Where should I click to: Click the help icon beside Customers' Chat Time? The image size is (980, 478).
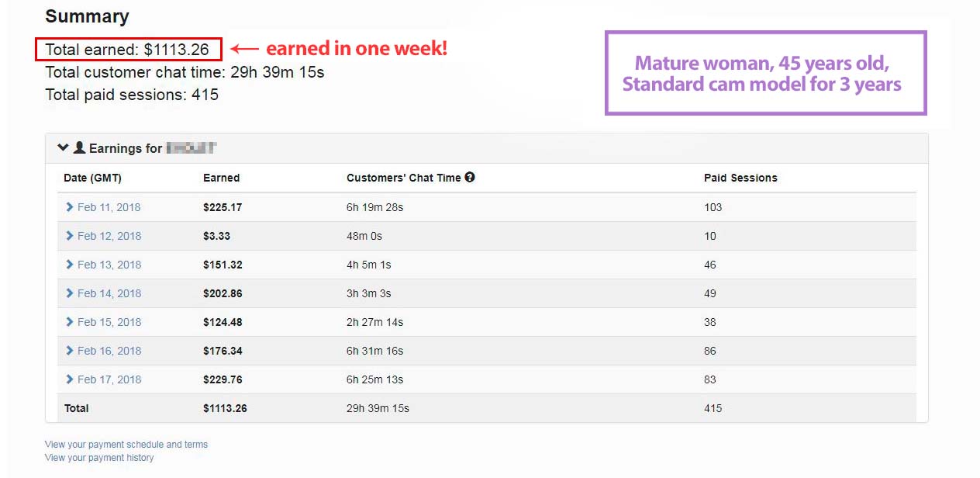pyautogui.click(x=470, y=178)
